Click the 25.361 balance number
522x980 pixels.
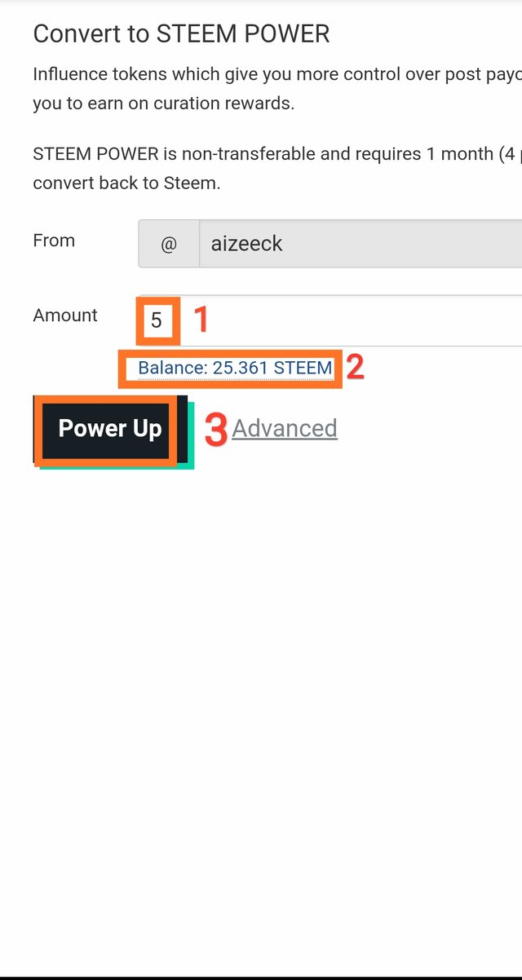click(241, 368)
